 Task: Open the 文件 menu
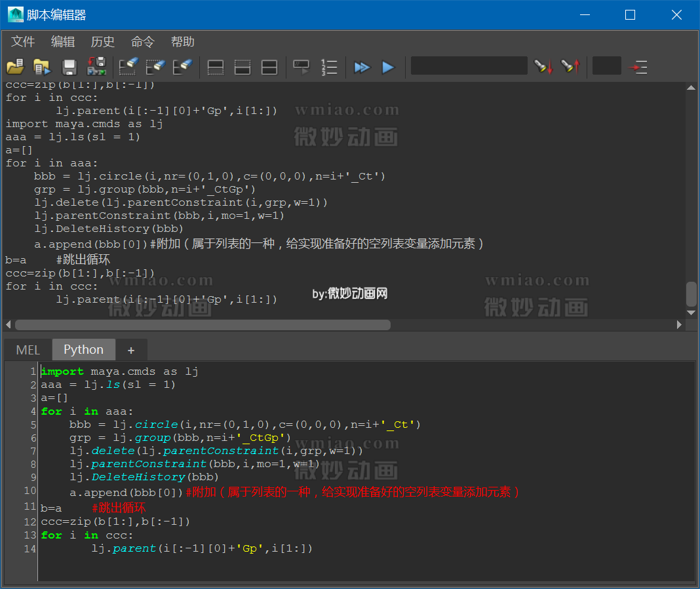pyautogui.click(x=23, y=42)
